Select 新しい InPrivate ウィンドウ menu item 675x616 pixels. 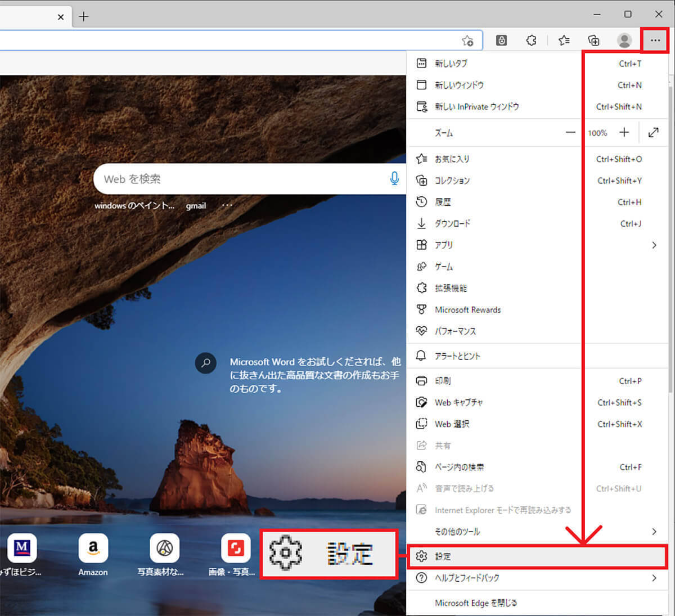476,106
